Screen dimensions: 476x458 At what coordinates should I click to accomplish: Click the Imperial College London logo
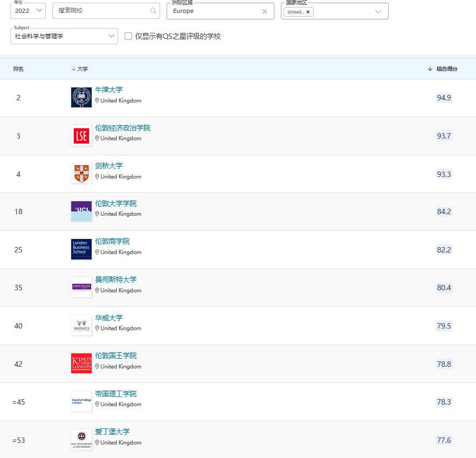point(81,401)
